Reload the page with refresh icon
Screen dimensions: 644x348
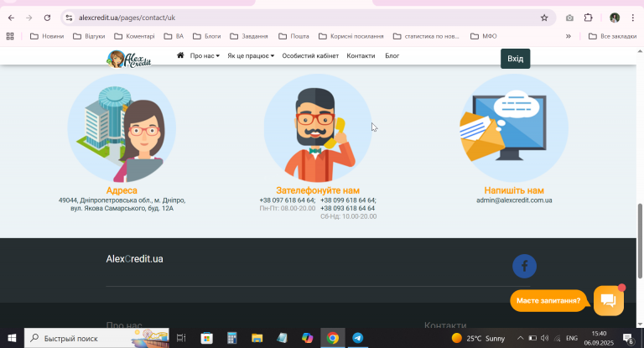click(47, 18)
